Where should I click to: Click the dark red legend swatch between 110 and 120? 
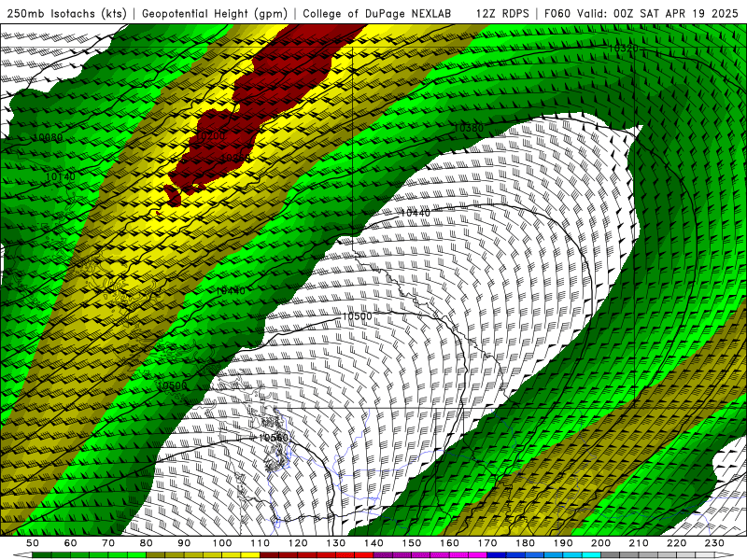pyautogui.click(x=278, y=555)
